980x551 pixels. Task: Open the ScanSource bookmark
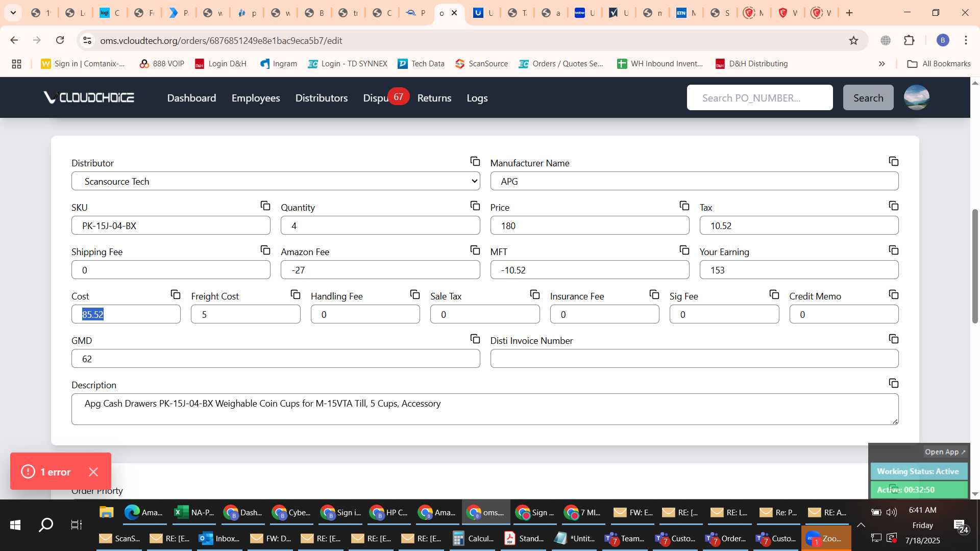point(482,64)
